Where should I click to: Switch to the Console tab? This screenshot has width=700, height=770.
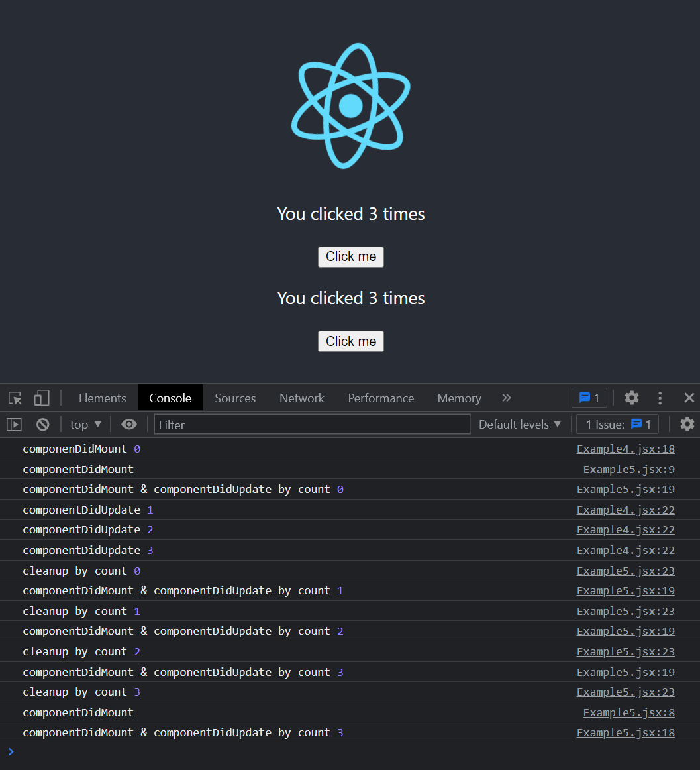pyautogui.click(x=170, y=398)
